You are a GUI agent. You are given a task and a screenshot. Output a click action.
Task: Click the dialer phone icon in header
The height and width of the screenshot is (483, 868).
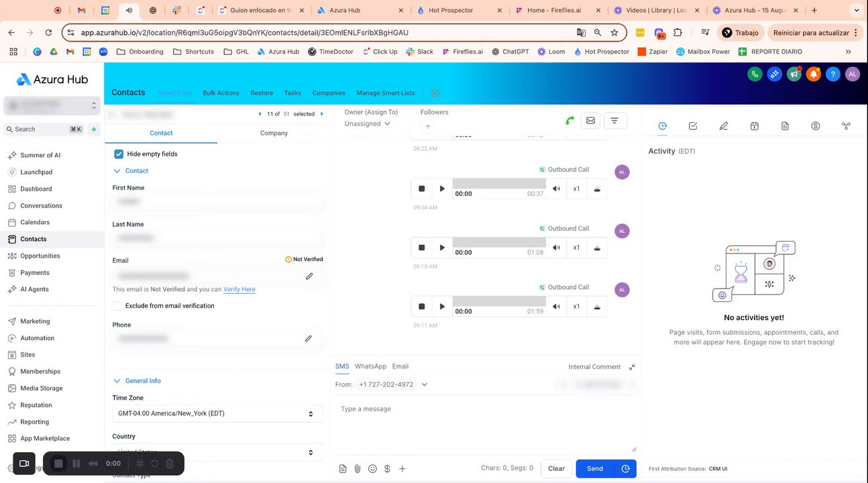755,74
